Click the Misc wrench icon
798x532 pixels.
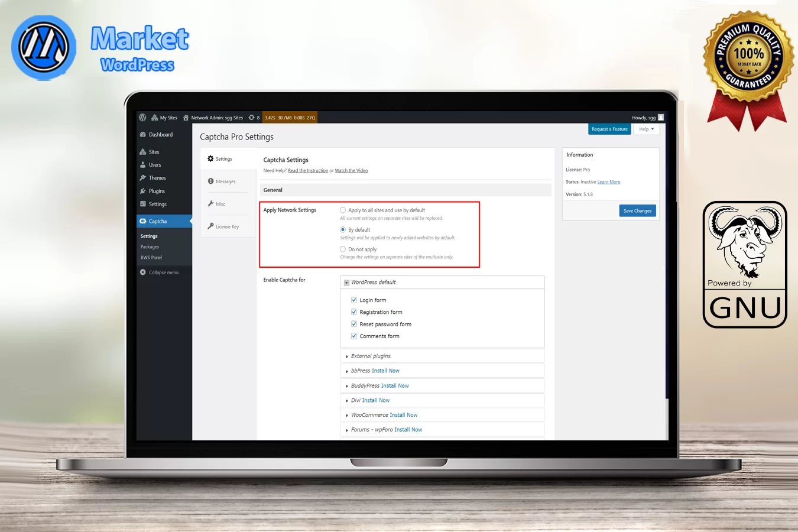[210, 203]
